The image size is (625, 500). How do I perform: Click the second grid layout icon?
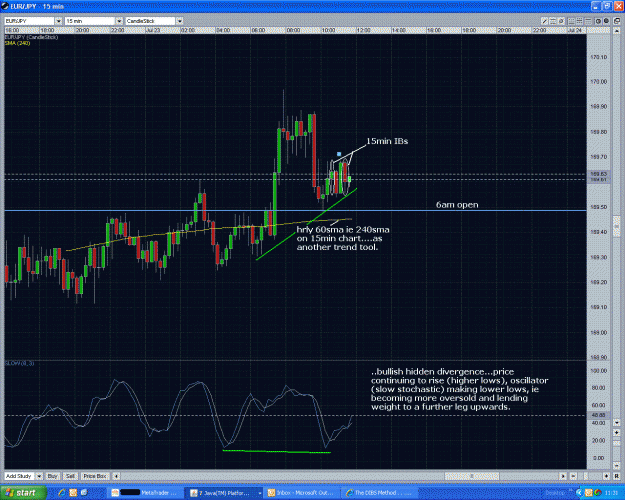(x=580, y=21)
